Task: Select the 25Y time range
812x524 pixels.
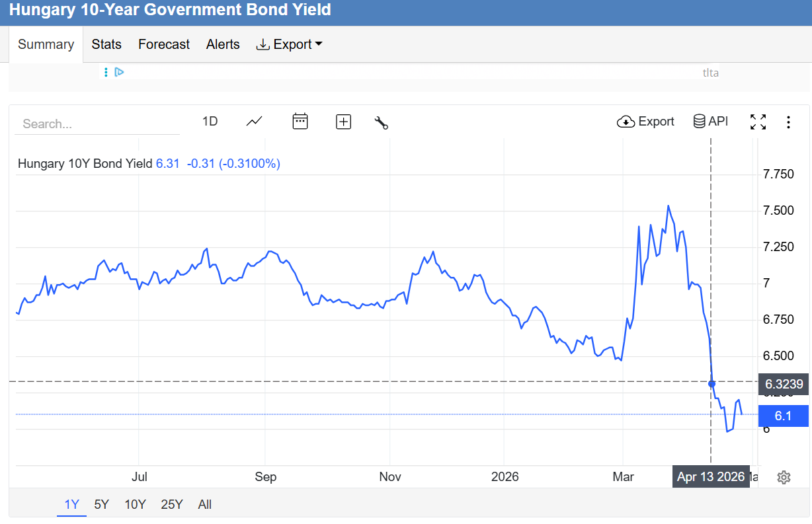Action: (171, 505)
